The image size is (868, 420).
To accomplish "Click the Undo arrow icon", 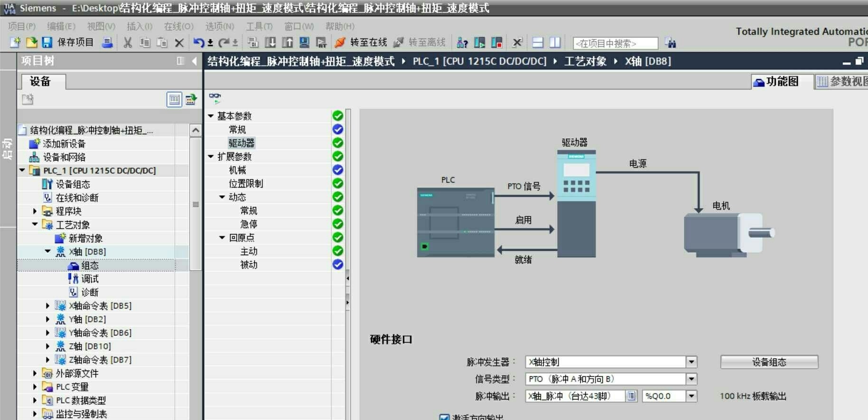I will point(198,43).
